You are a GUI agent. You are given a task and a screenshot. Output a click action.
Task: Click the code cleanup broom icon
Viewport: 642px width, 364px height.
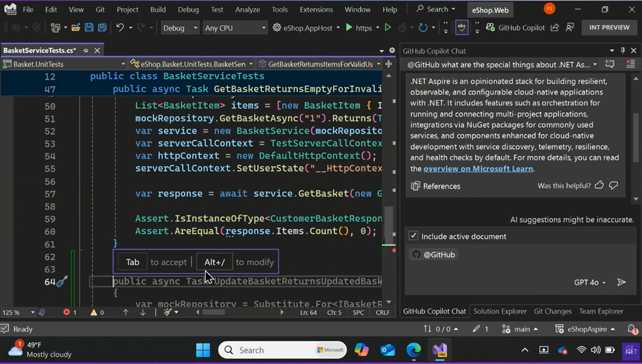pos(168,312)
